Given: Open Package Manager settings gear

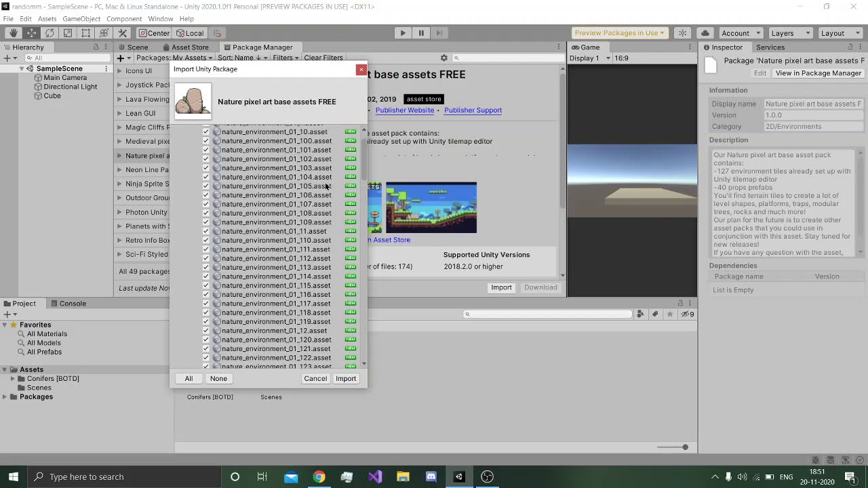Looking at the screenshot, I should (444, 58).
